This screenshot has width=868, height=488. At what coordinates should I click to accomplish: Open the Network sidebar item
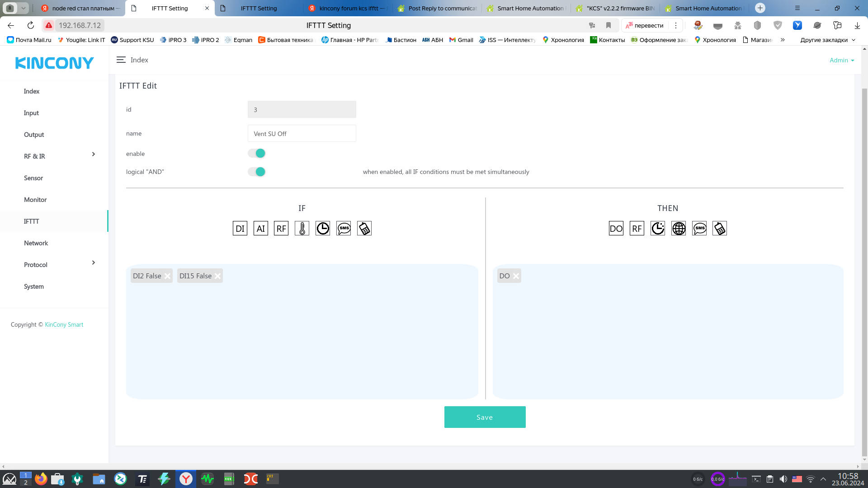coord(36,243)
